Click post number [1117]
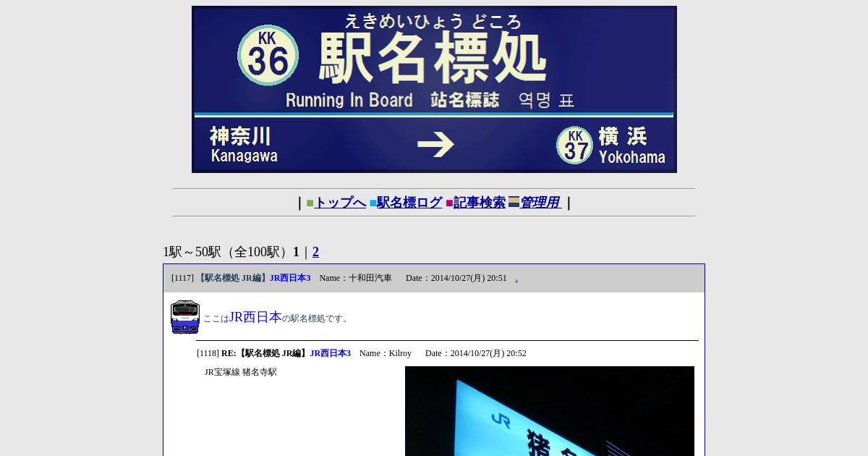 tap(182, 278)
